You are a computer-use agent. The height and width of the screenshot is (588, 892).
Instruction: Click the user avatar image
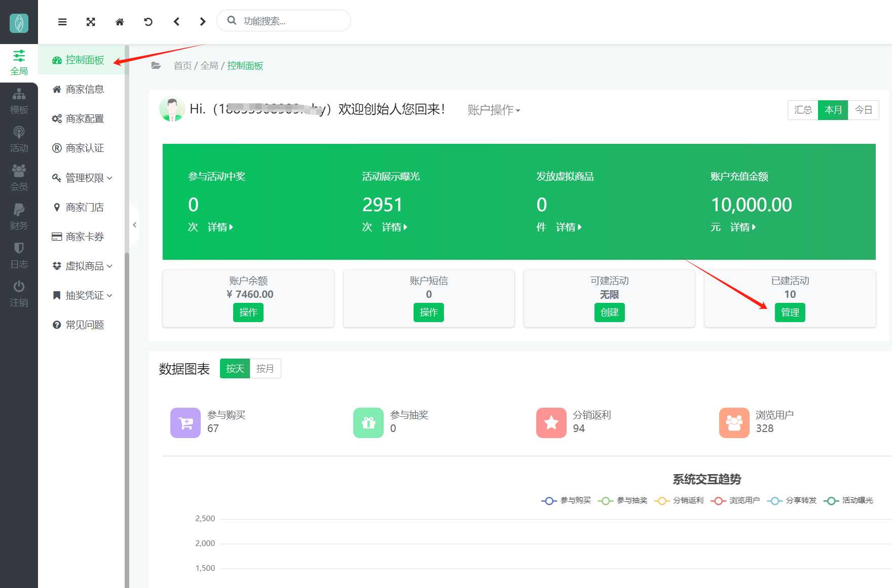point(172,109)
